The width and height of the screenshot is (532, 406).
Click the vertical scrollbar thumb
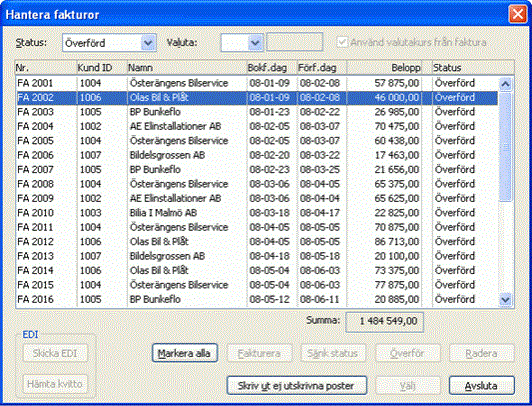(x=505, y=147)
